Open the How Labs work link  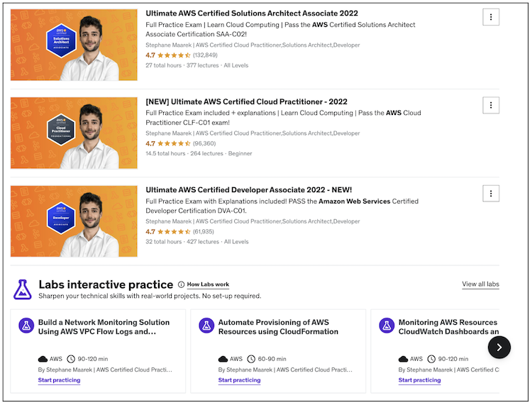coord(208,284)
